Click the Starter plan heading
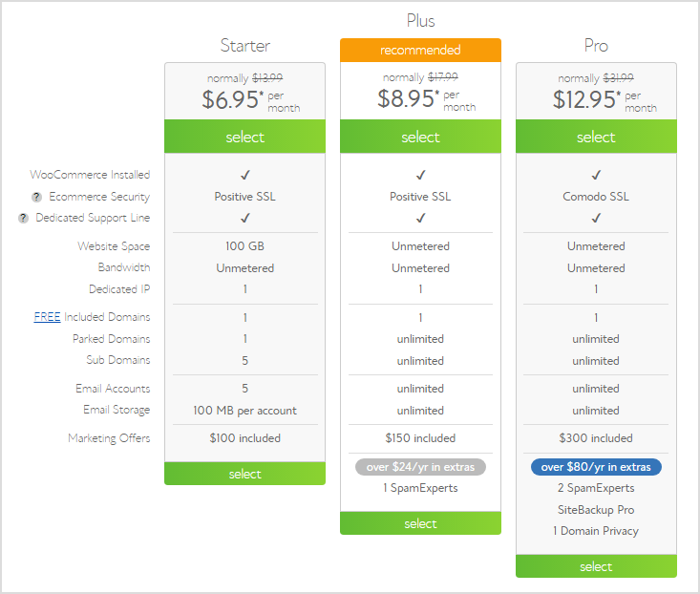This screenshot has height=594, width=700. [245, 46]
